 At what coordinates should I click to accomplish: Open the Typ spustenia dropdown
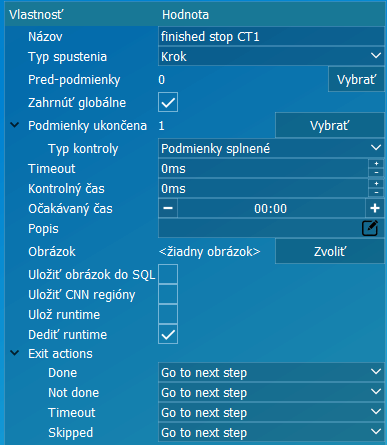click(x=271, y=56)
